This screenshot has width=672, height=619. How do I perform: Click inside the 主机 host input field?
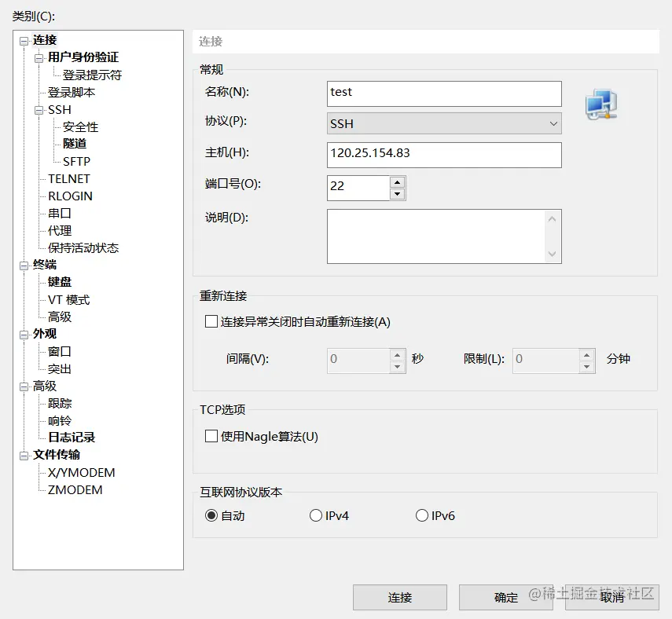[x=444, y=155]
